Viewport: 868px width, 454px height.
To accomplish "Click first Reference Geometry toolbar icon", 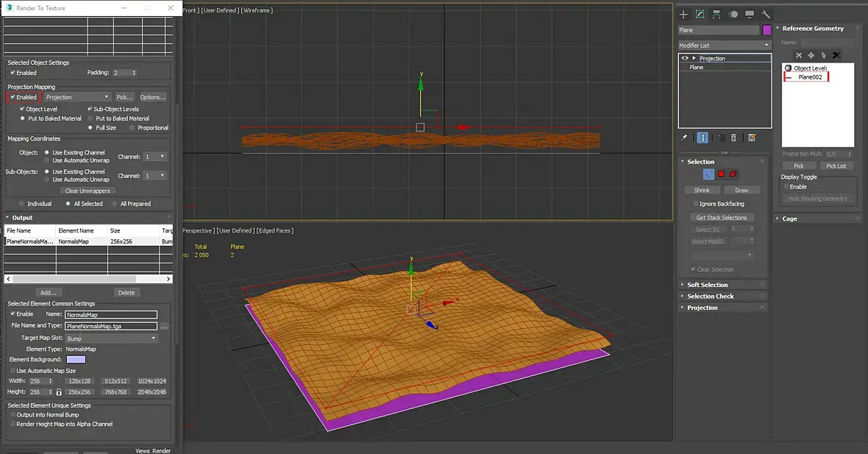I will click(799, 55).
